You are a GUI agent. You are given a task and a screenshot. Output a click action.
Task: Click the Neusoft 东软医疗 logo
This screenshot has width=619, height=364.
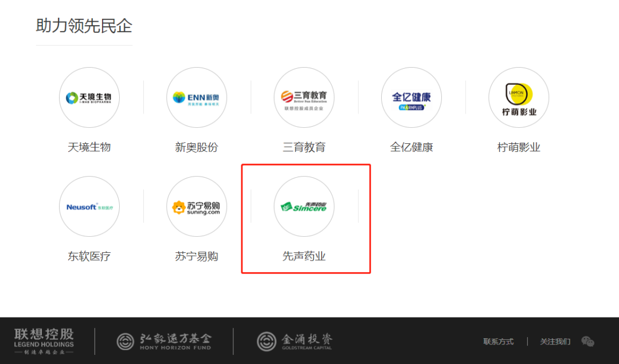tap(89, 206)
